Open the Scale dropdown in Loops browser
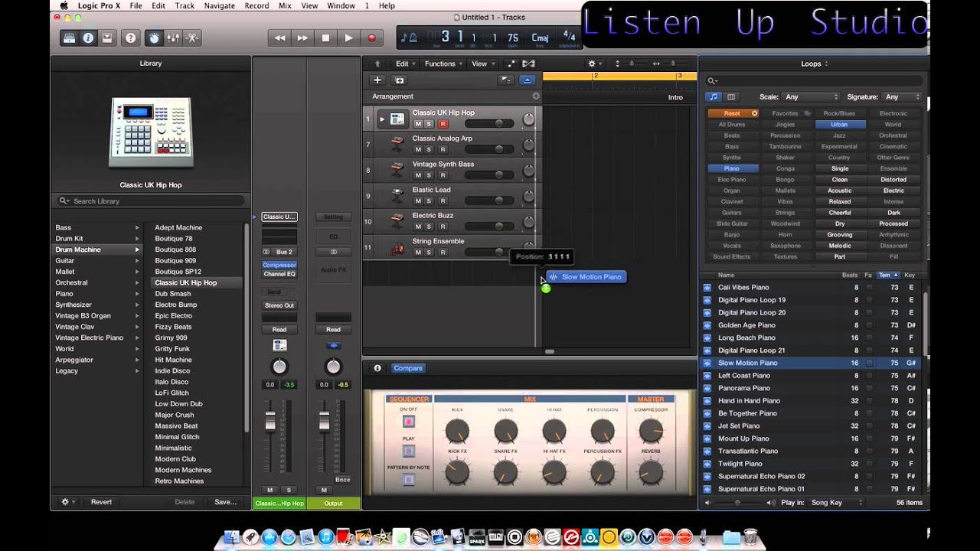 pos(812,97)
